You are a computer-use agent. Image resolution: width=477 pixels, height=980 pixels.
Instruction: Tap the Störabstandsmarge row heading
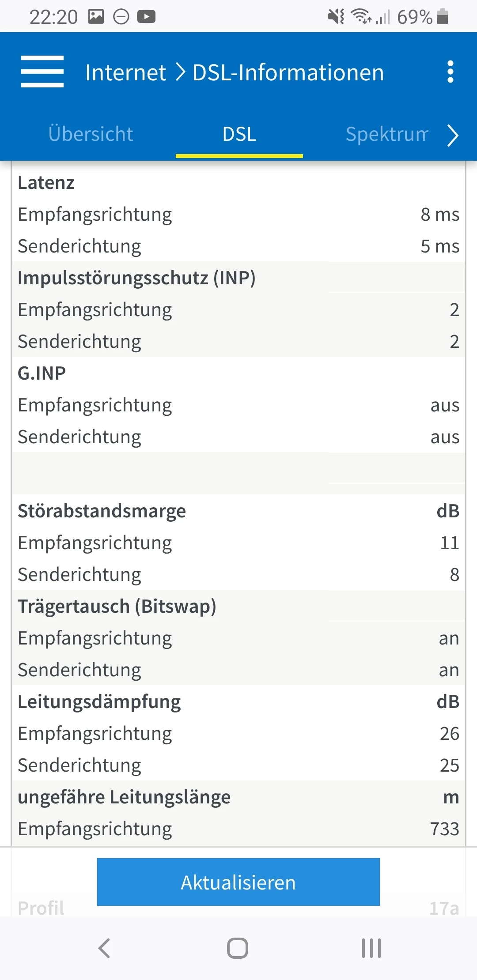pos(102,511)
